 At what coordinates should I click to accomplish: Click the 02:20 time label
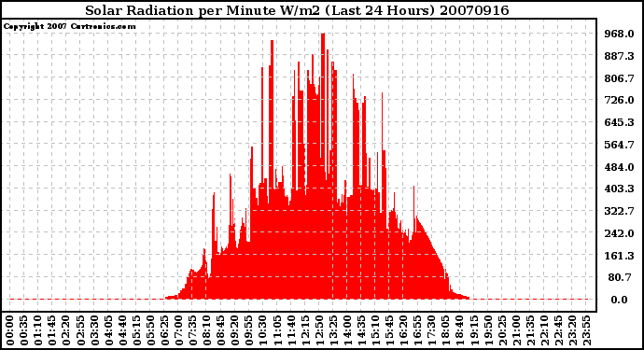[x=66, y=331]
